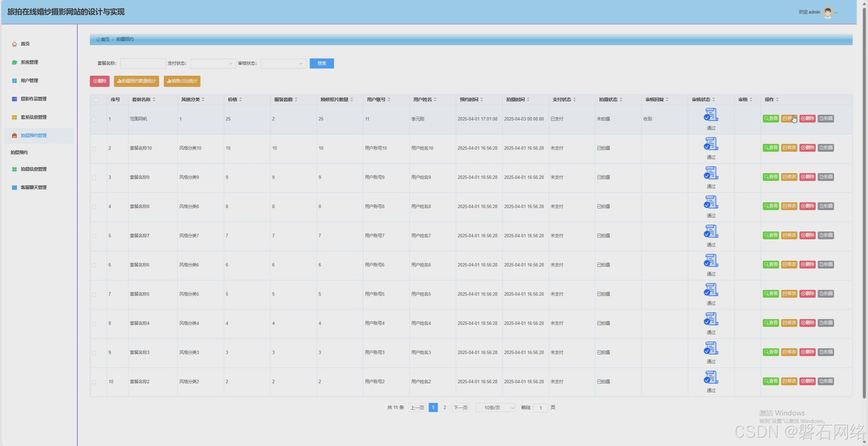The image size is (868, 446).
Task: Check the checkbox for row 3
Action: 94,178
